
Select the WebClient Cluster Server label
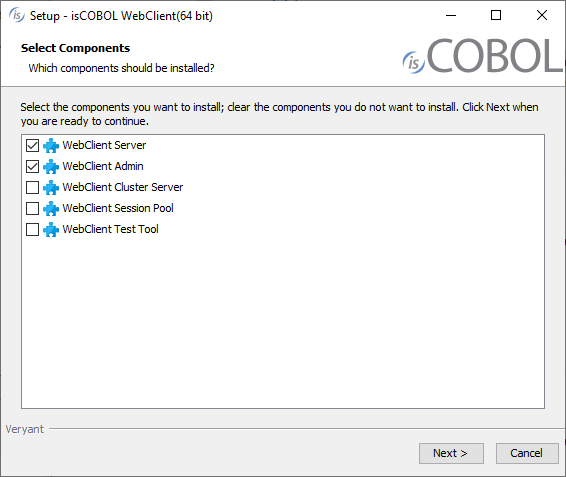[x=123, y=187]
